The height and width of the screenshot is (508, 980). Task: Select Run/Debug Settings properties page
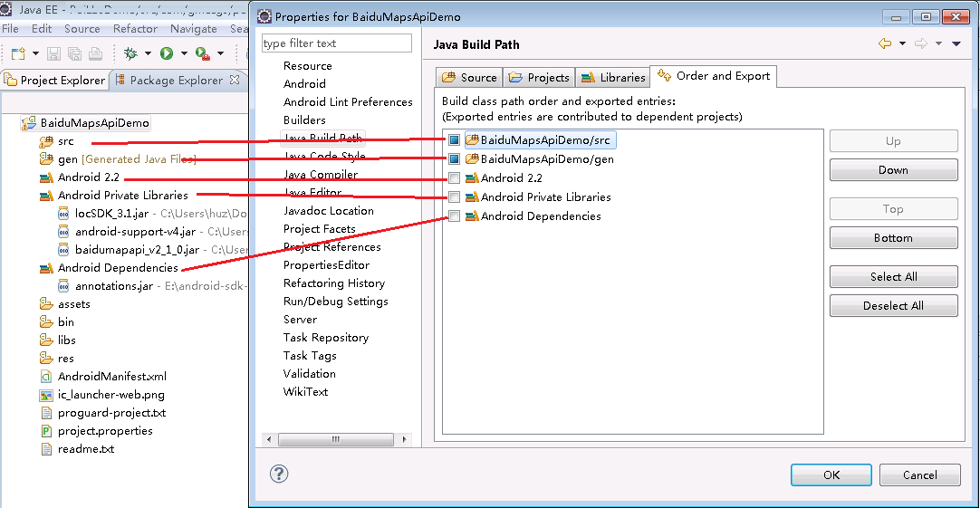pos(336,302)
